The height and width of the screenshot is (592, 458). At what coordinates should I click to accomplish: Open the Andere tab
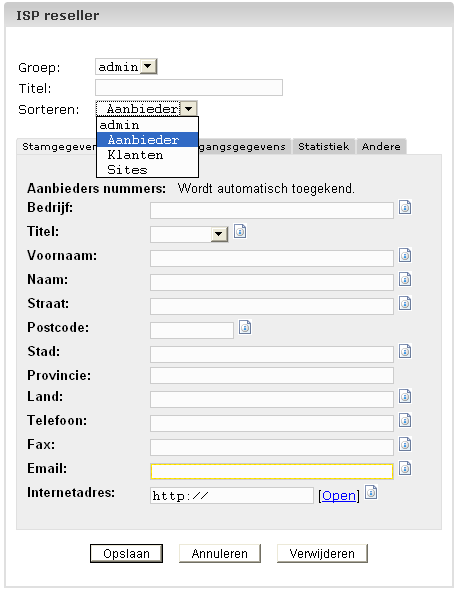[x=381, y=146]
